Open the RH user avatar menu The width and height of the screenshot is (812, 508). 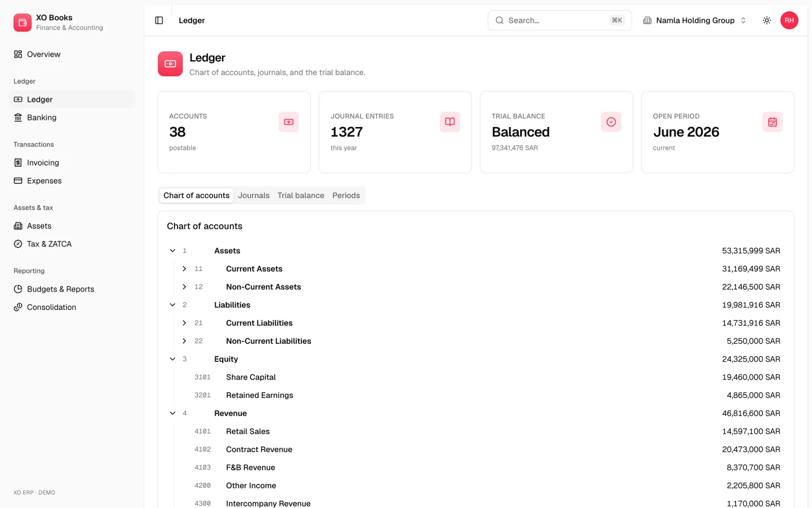pyautogui.click(x=789, y=20)
